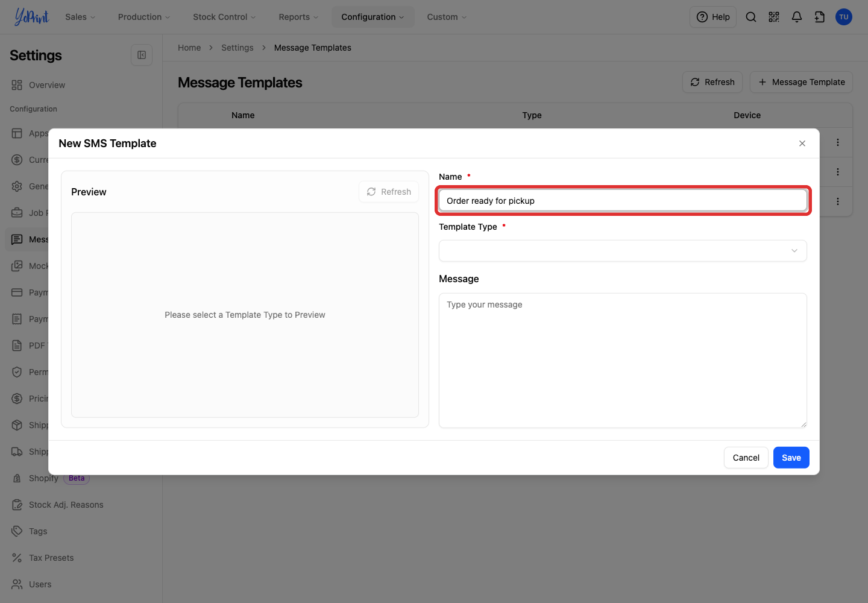Click the Message text area
Viewport: 868px width, 603px height.
623,361
